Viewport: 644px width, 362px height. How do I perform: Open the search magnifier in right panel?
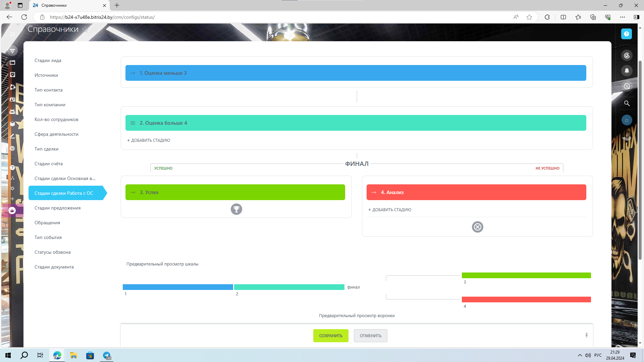pos(627,103)
